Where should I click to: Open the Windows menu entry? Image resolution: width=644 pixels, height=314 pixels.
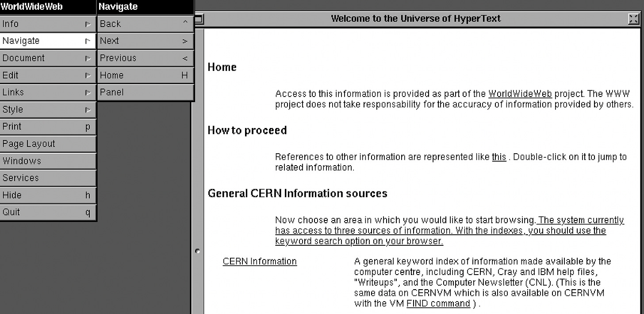pyautogui.click(x=48, y=161)
